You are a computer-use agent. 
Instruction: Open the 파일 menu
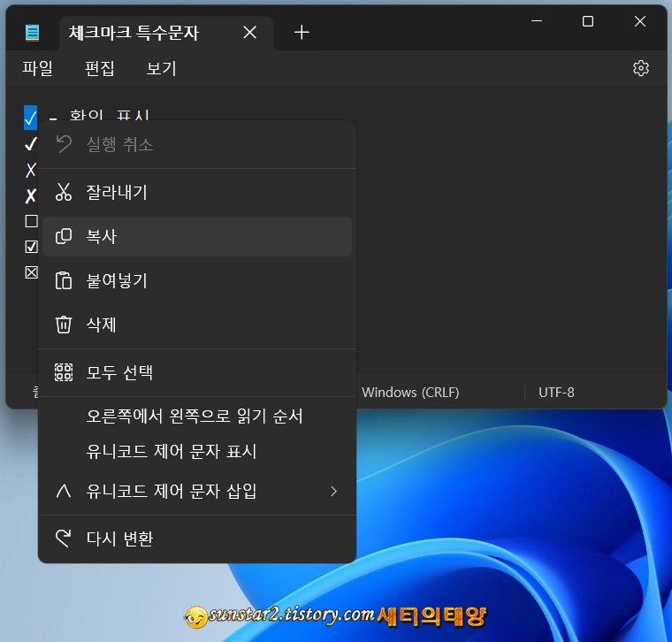tap(38, 68)
